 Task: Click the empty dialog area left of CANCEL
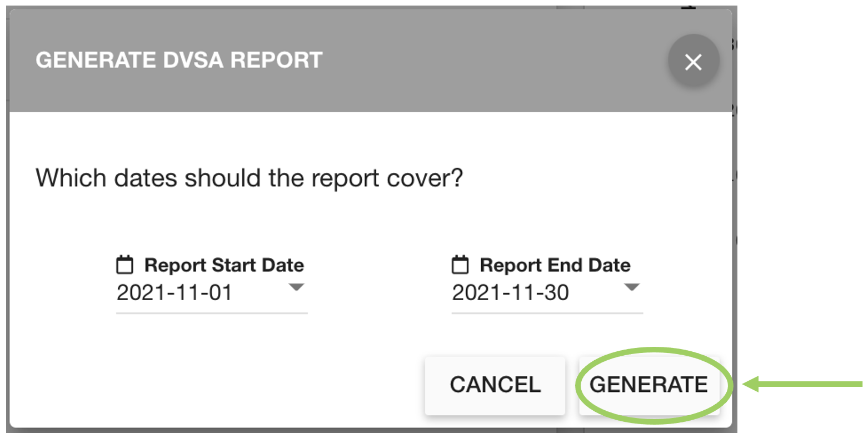tap(222, 385)
